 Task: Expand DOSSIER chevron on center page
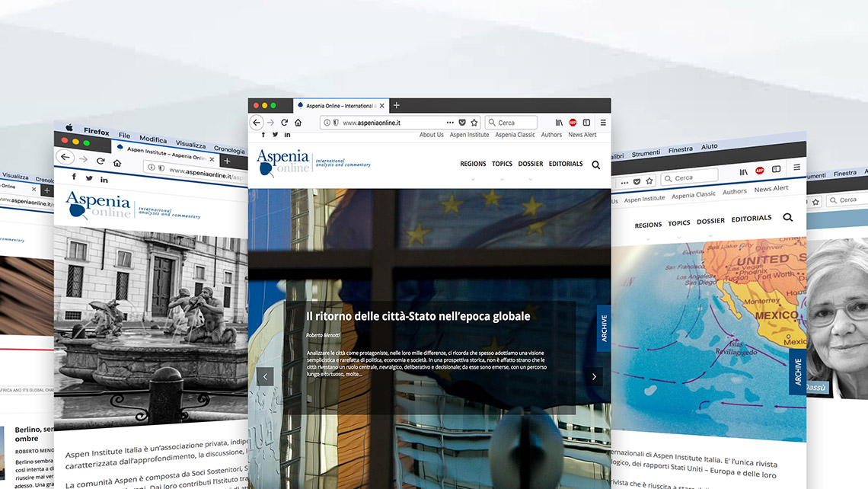point(531,179)
